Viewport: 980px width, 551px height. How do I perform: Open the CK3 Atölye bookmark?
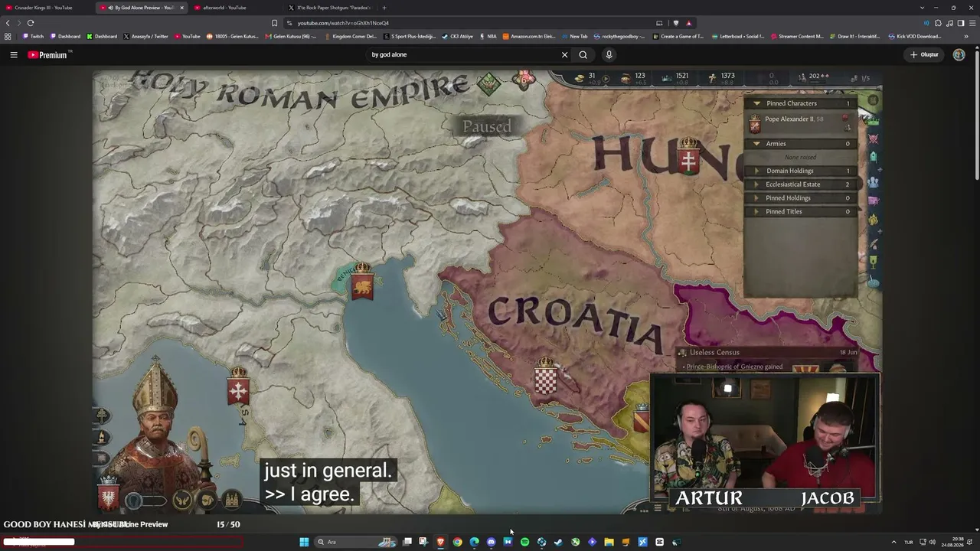[458, 37]
